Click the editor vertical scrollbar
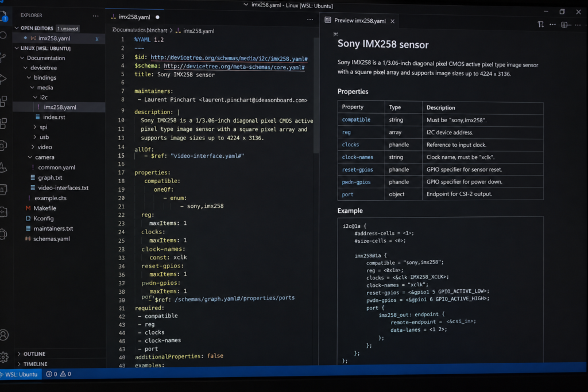The width and height of the screenshot is (588, 392). [316, 96]
